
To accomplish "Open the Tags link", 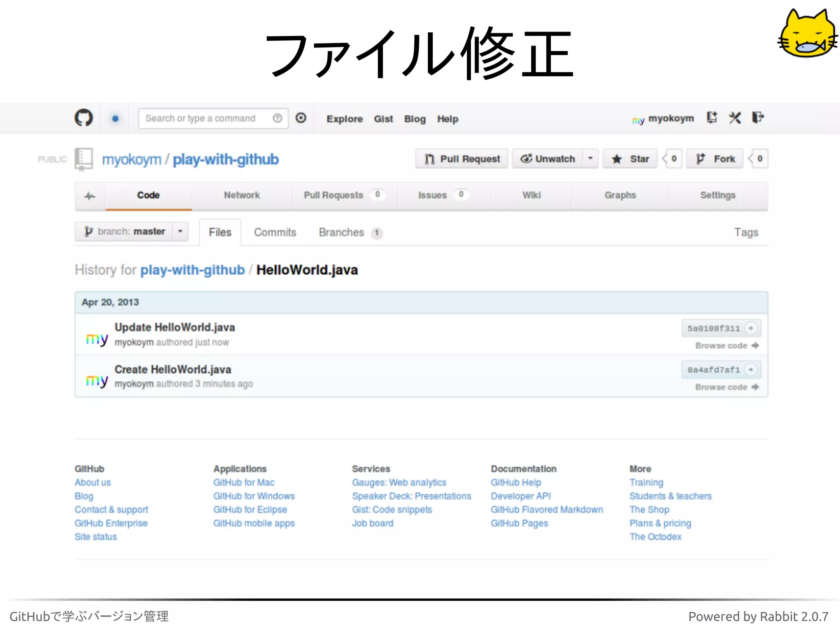I will coord(746,233).
